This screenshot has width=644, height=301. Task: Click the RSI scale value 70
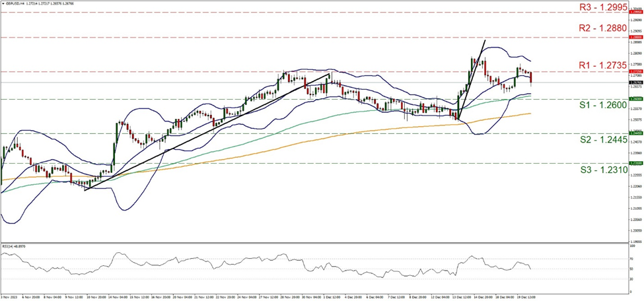[633, 259]
